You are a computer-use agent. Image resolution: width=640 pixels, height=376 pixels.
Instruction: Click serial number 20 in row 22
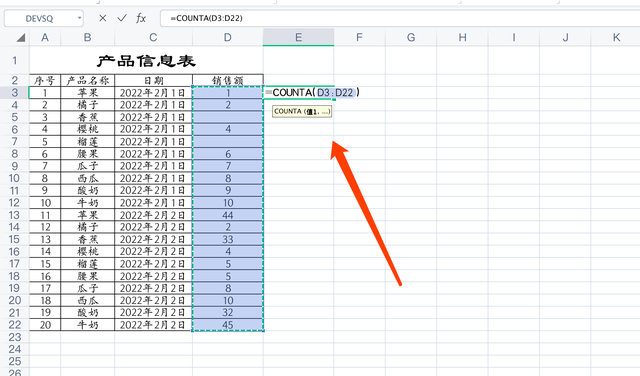(x=45, y=325)
